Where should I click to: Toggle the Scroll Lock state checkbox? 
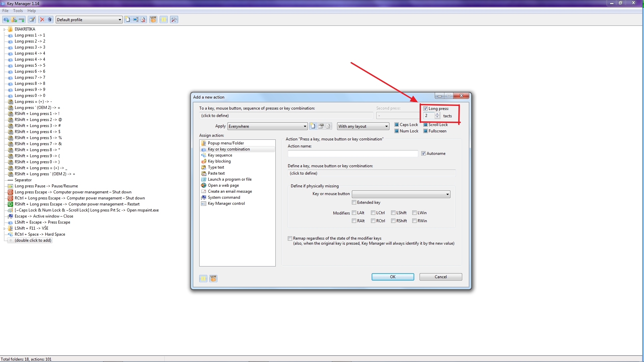click(x=425, y=125)
